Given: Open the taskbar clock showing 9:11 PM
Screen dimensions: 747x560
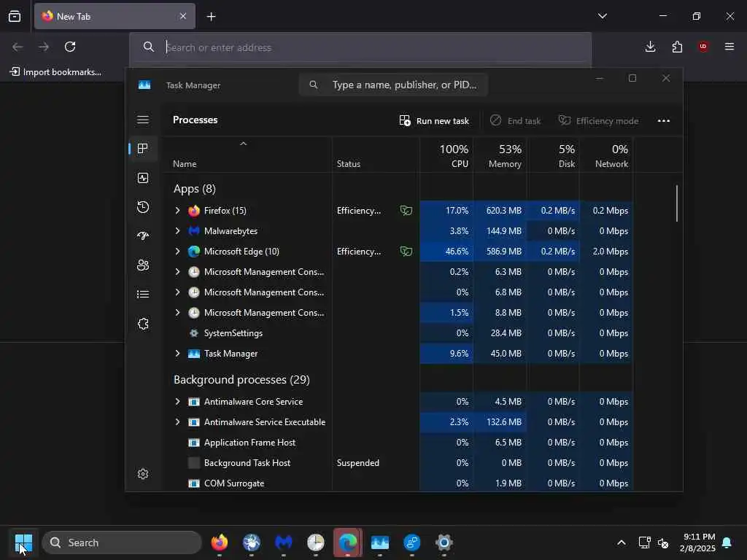Looking at the screenshot, I should click(697, 542).
